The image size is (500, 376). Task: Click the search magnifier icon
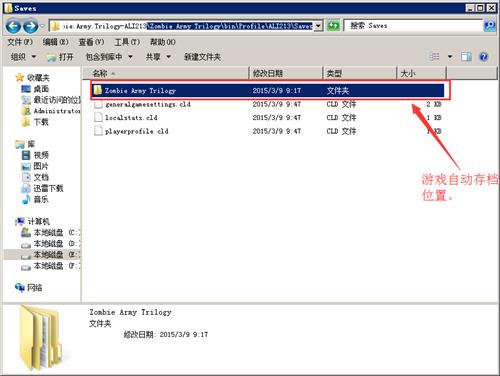coord(489,25)
